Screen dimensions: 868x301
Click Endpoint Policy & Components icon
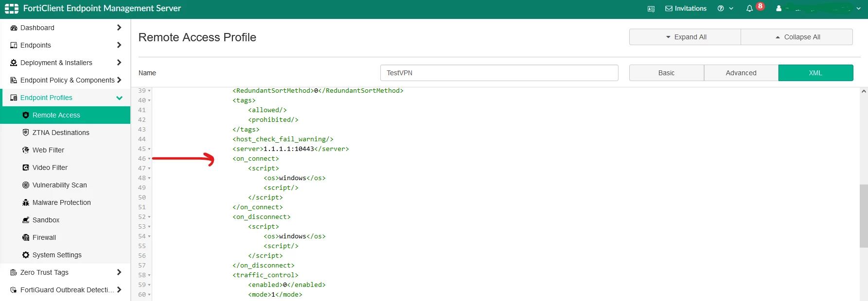pos(14,80)
